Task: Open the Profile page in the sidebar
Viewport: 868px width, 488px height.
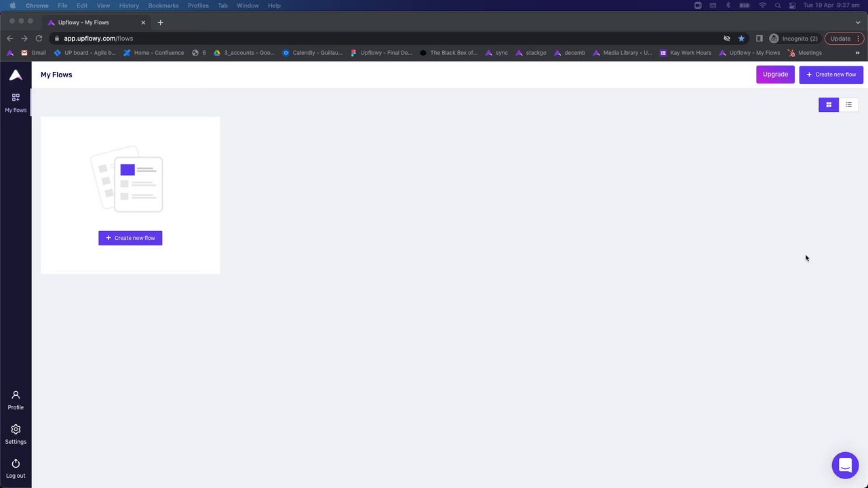Action: click(x=16, y=401)
